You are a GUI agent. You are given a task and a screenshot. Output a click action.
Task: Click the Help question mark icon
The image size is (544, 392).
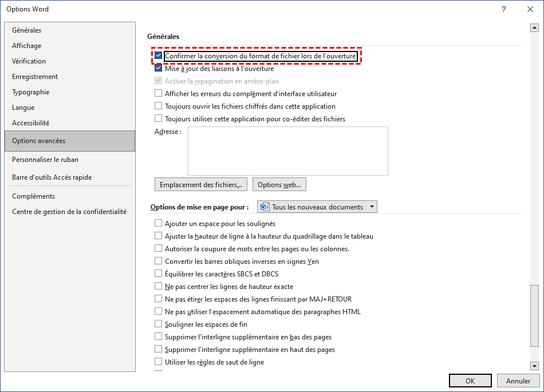coord(503,9)
